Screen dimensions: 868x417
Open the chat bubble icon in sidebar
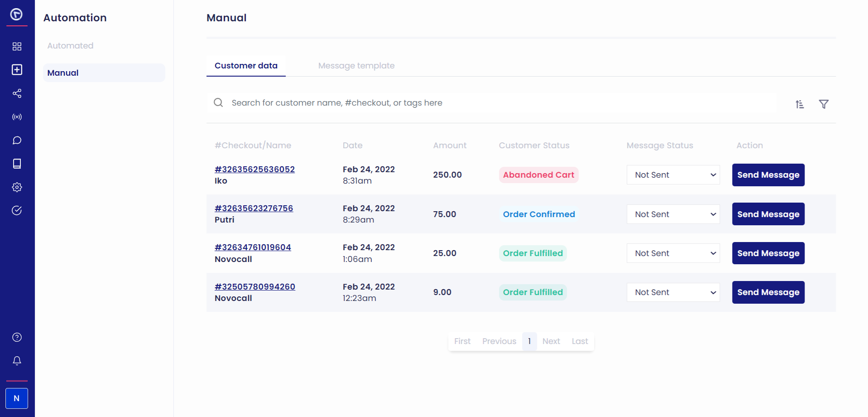[x=17, y=141]
